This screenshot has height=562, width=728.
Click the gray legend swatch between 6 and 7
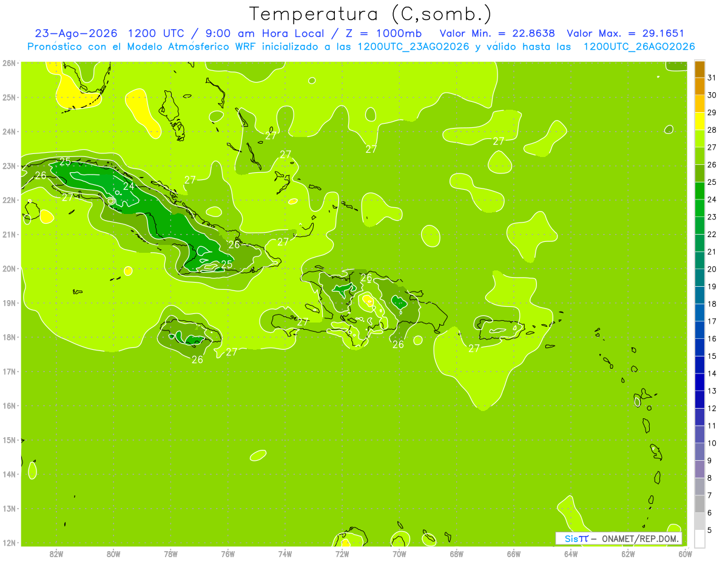pyautogui.click(x=699, y=503)
